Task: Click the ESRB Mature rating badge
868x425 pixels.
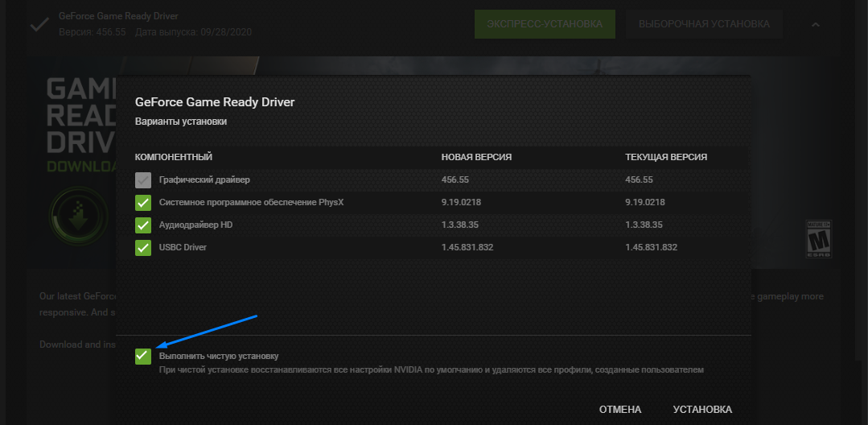Action: (819, 239)
